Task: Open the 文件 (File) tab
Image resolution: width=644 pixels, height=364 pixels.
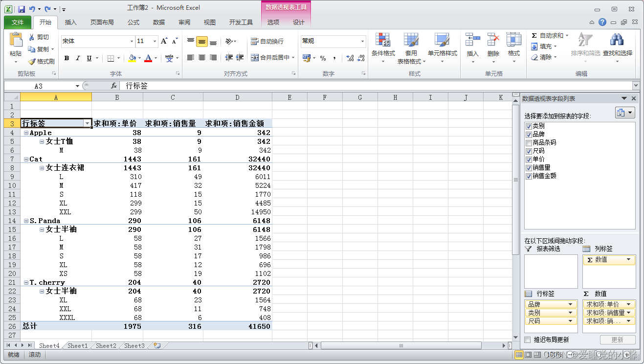Action: click(18, 22)
